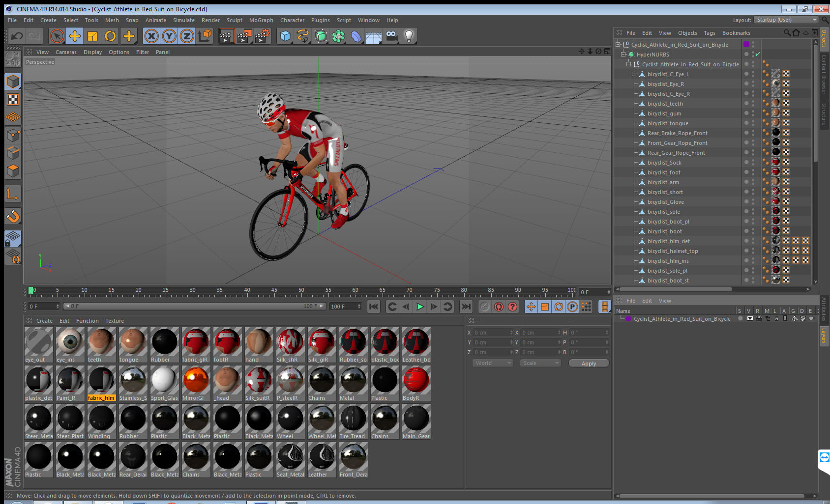Add a camera object icon
The image size is (830, 504).
click(x=391, y=36)
